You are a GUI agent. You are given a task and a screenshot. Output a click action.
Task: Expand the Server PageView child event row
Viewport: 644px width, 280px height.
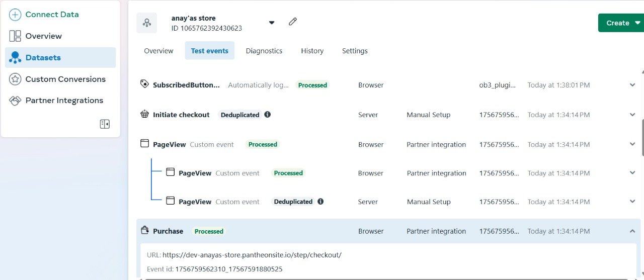pos(632,202)
